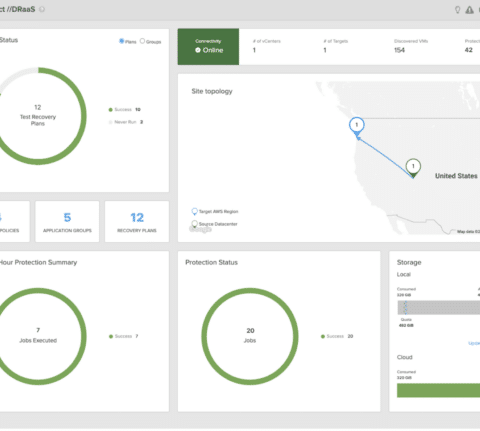Click the Success 20 legend entry
Screen dimensions: 480x431
[337, 336]
